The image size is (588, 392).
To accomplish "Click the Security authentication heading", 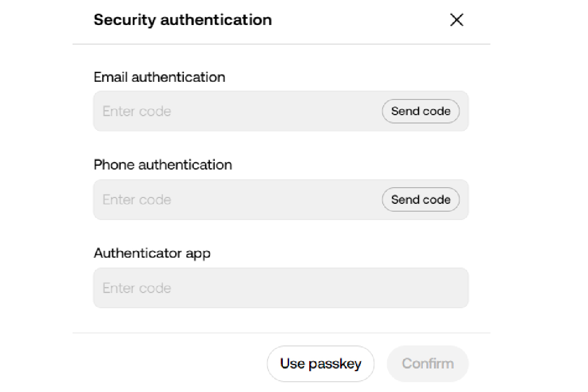I will point(182,20).
